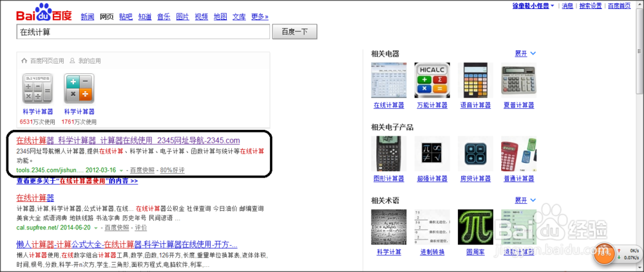Image resolution: width=644 pixels, height=272 pixels.
Task: Click the 进制转换 thumbnail image
Action: [432, 227]
